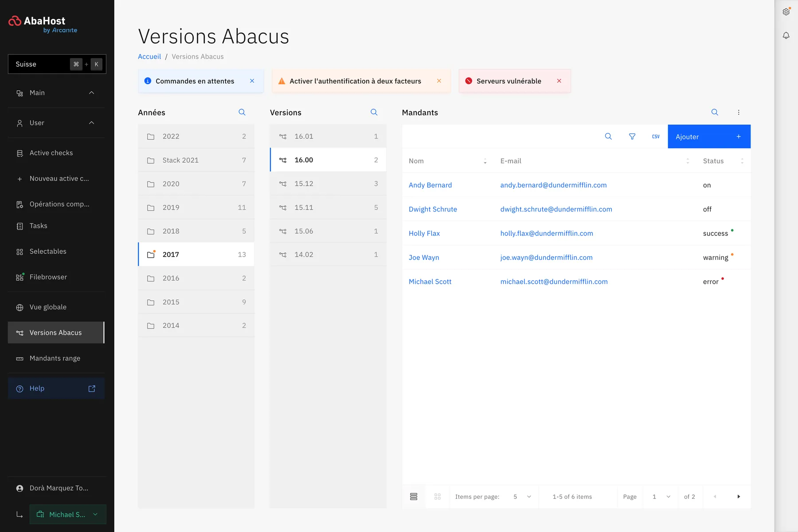Dismiss Commandes en attentes alert
The image size is (798, 532).
point(252,81)
